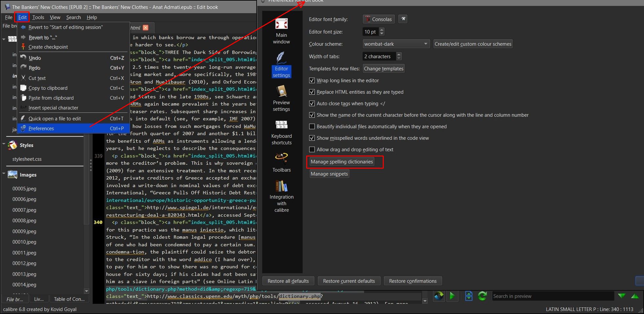Viewport: 644px width, 314px height.
Task: Click Manage spelling dictionaries
Action: [342, 162]
